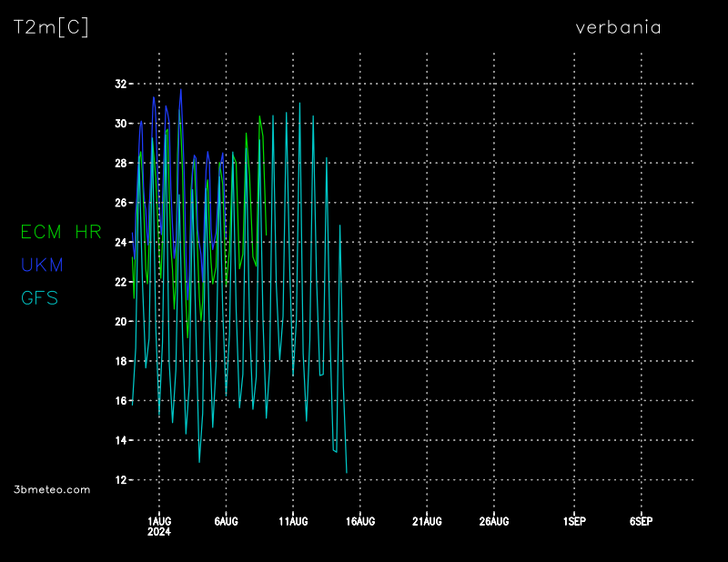
Task: Select the 28 degree y-axis label
Action: [x=120, y=163]
